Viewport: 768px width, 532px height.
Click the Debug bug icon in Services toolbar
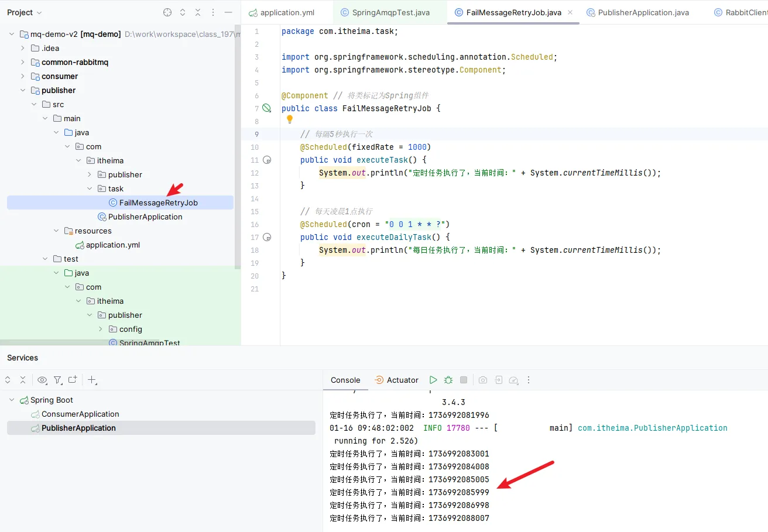point(448,380)
